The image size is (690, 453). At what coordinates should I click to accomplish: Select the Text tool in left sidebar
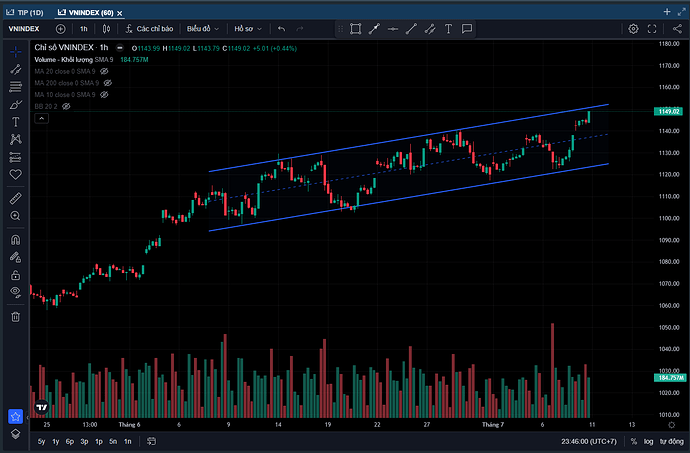pos(15,121)
